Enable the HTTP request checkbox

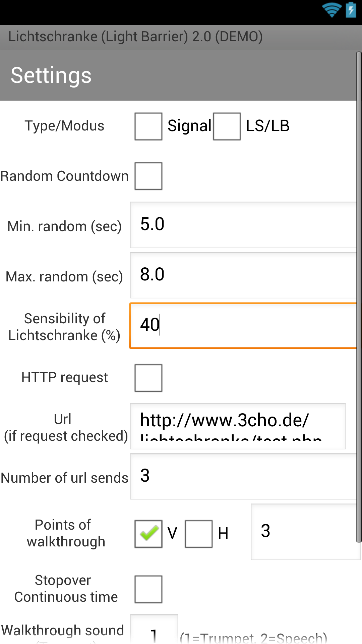[148, 378]
